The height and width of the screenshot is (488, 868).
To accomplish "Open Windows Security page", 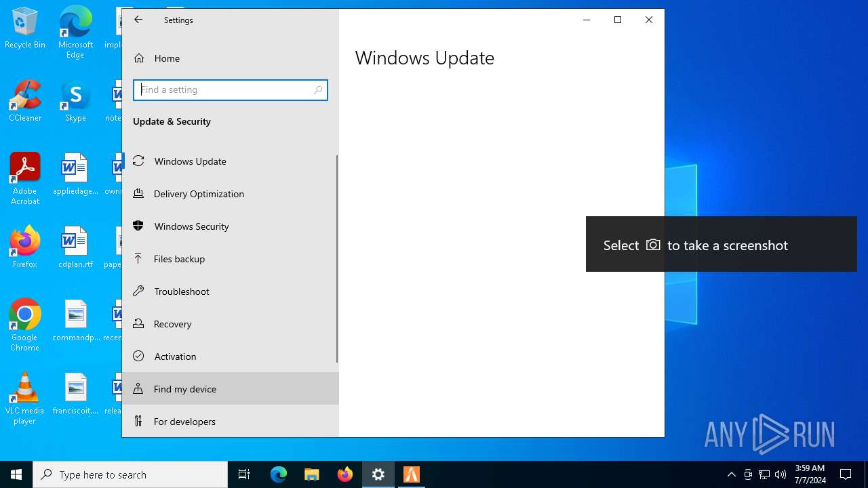I will click(x=231, y=226).
